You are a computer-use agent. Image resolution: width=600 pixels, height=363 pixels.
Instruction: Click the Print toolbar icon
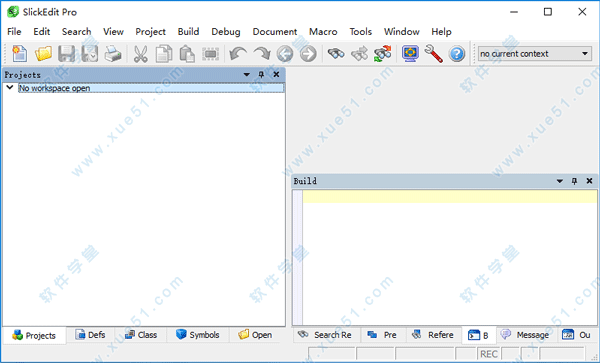coord(113,54)
